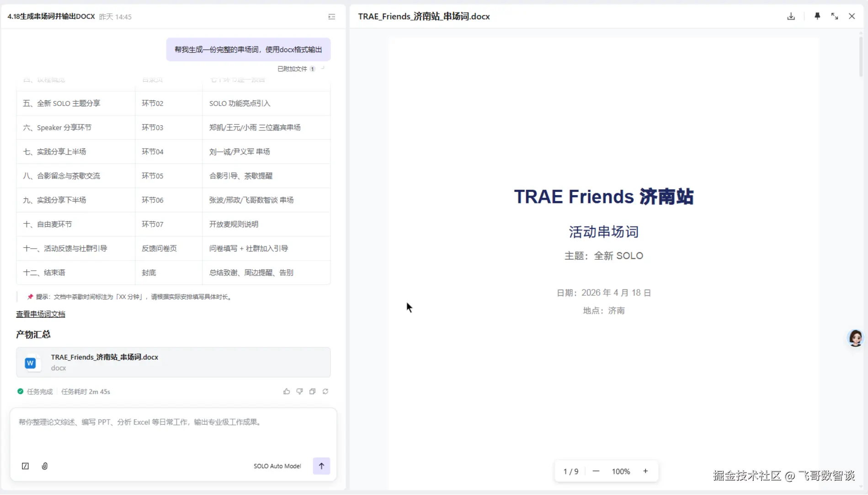
Task: Click the 100% zoom level indicator
Action: pos(621,471)
